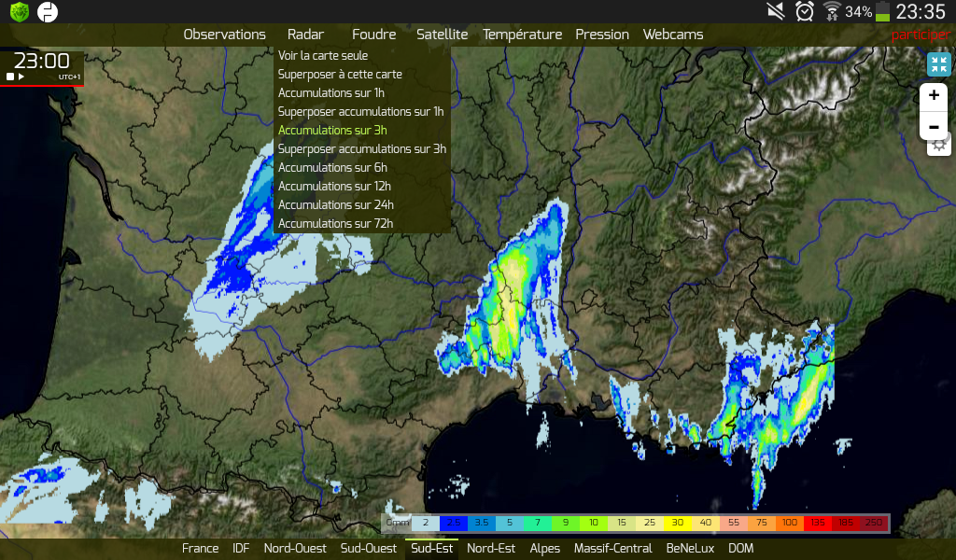Open the Radar dropdown menu
956x560 pixels.
305,35
